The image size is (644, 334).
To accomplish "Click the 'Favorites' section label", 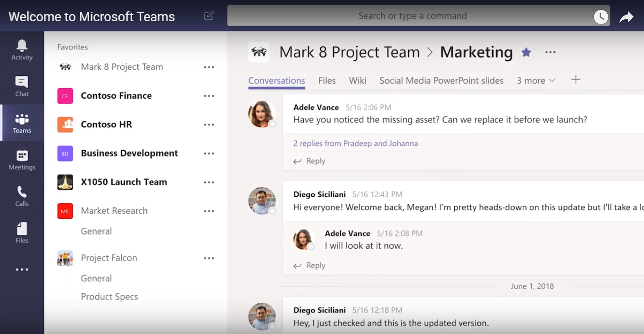I will pyautogui.click(x=73, y=47).
